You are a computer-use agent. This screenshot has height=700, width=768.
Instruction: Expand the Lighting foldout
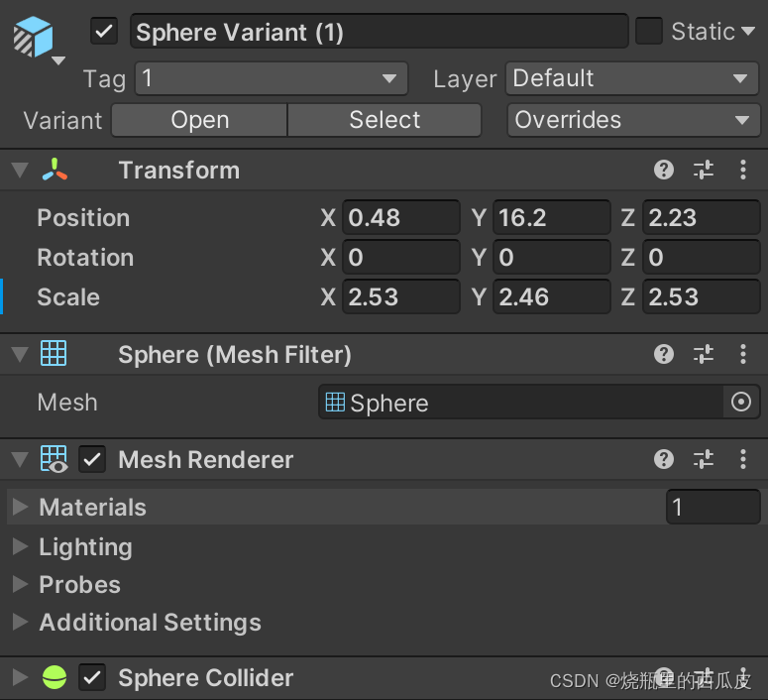tap(20, 546)
